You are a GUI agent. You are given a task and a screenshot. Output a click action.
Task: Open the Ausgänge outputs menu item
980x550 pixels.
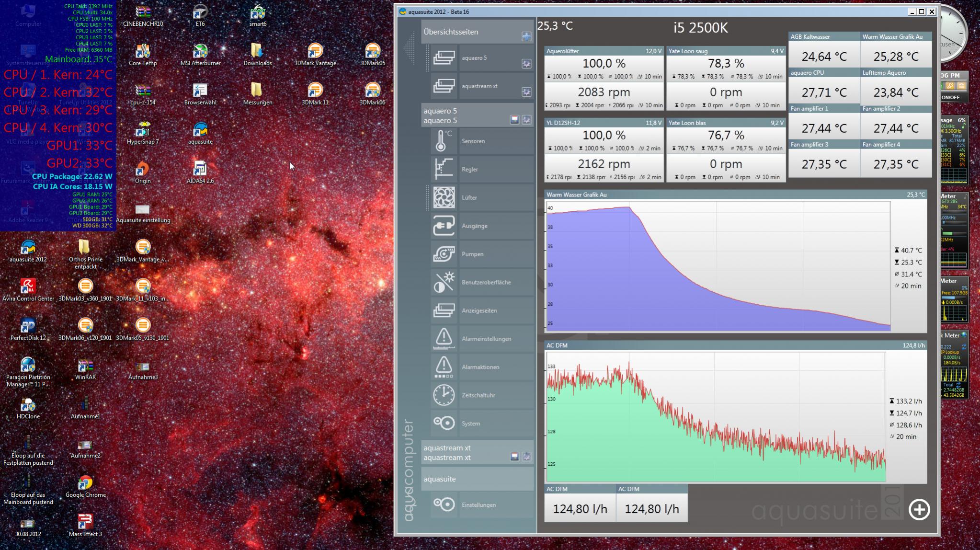click(x=474, y=226)
